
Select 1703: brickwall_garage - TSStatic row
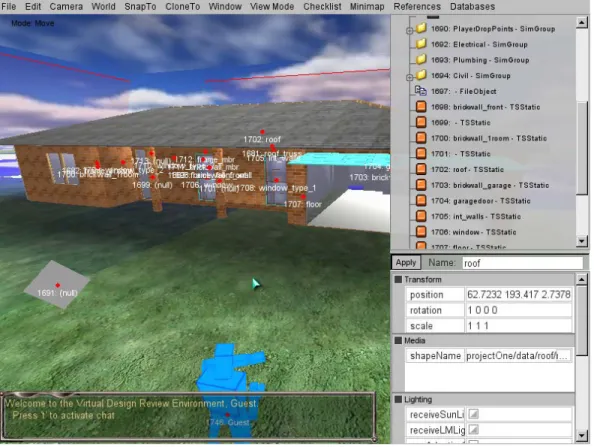[x=490, y=185]
